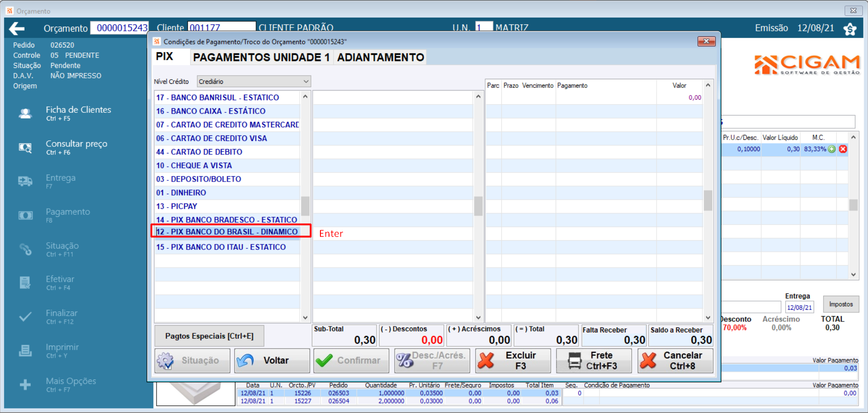Select the ADIANTAMENTO tab
This screenshot has width=868, height=413.
(381, 57)
